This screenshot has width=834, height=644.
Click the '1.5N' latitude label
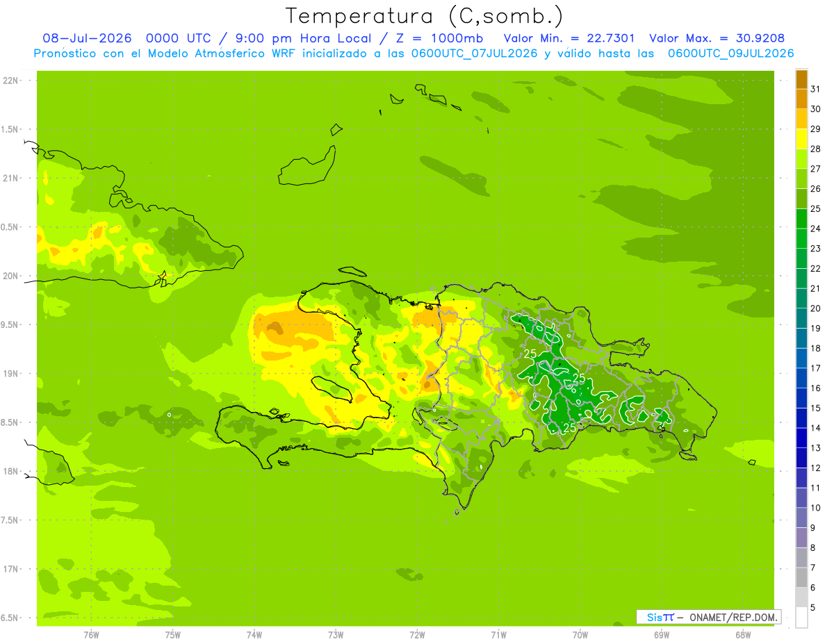click(9, 129)
